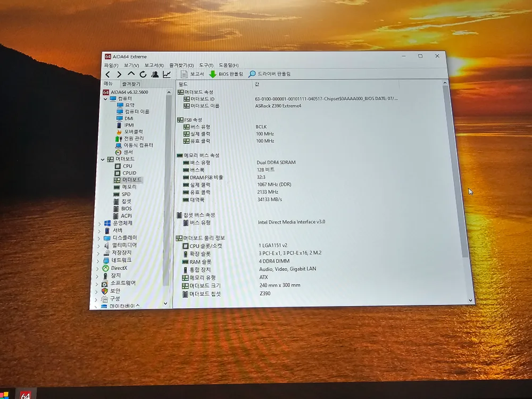This screenshot has width=532, height=399.
Task: Open the 도구(T) menu
Action: click(x=206, y=65)
